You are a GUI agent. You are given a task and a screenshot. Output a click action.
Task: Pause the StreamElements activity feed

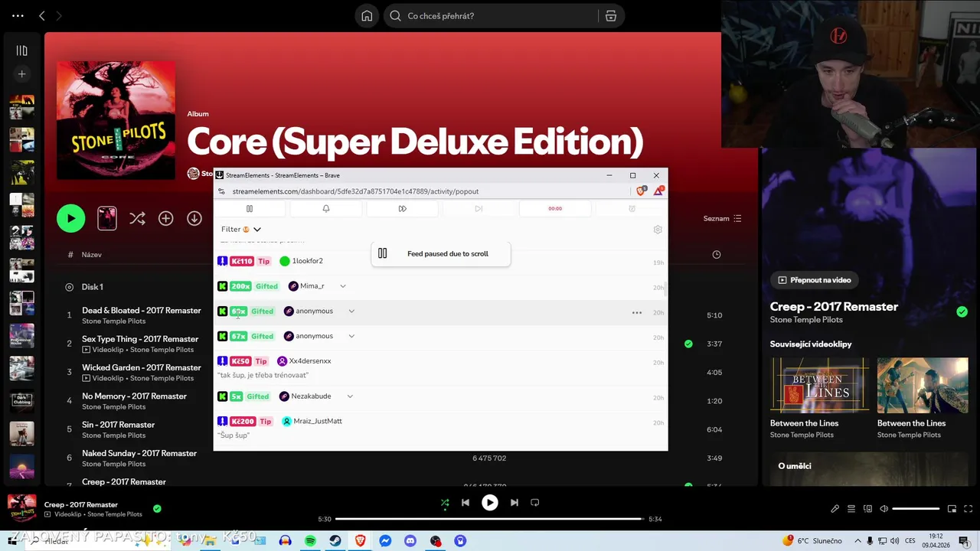249,208
